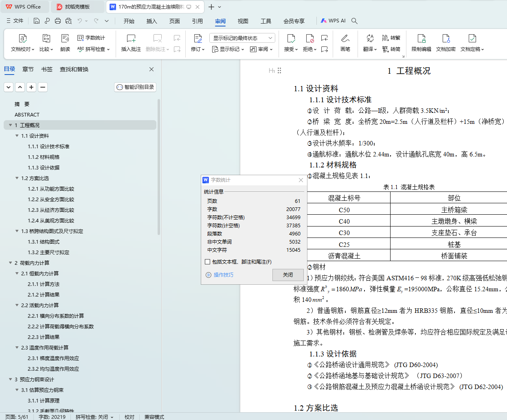
Task: Click 页面: 5/61 in status bar
Action: point(17,417)
